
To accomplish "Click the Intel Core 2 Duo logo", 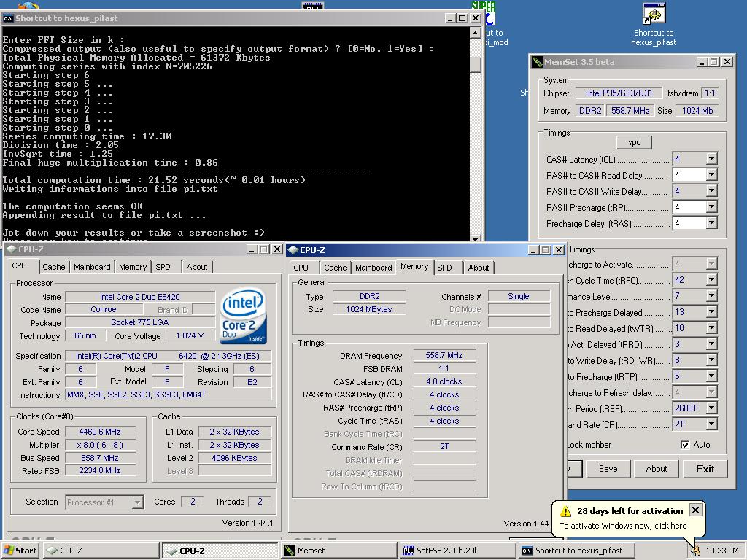I will [x=244, y=315].
